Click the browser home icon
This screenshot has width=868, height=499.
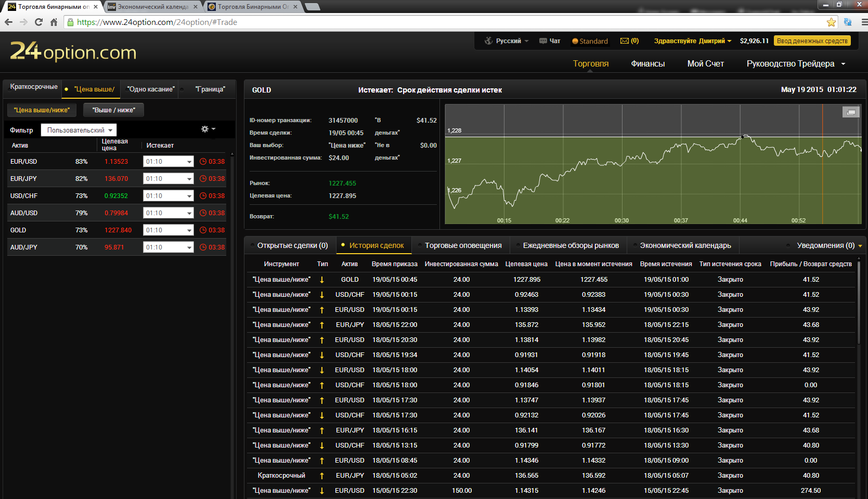tap(54, 22)
